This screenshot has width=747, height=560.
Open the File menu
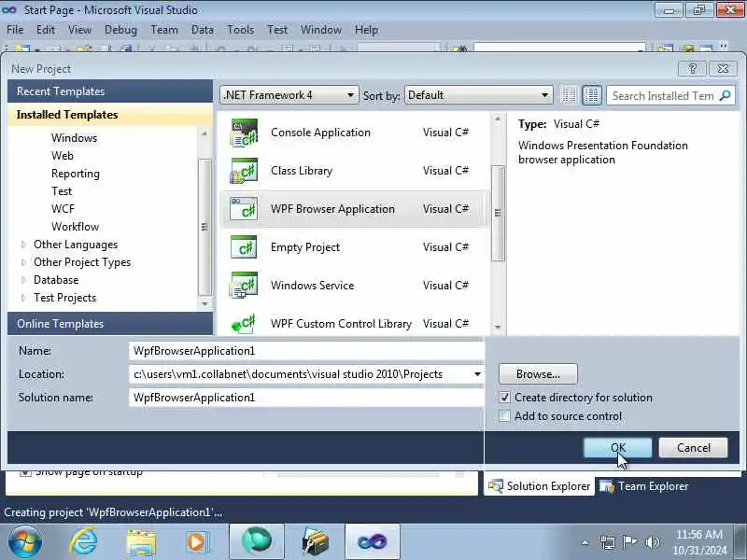click(15, 30)
